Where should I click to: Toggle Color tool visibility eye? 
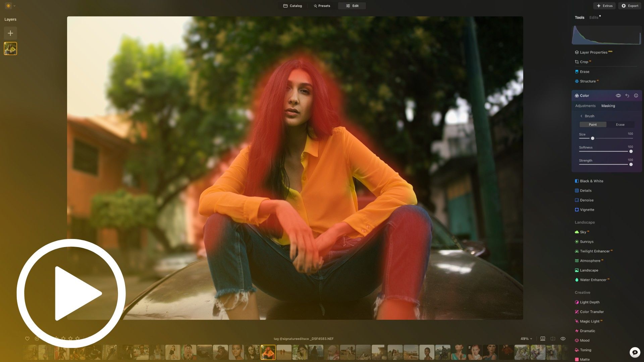point(618,96)
